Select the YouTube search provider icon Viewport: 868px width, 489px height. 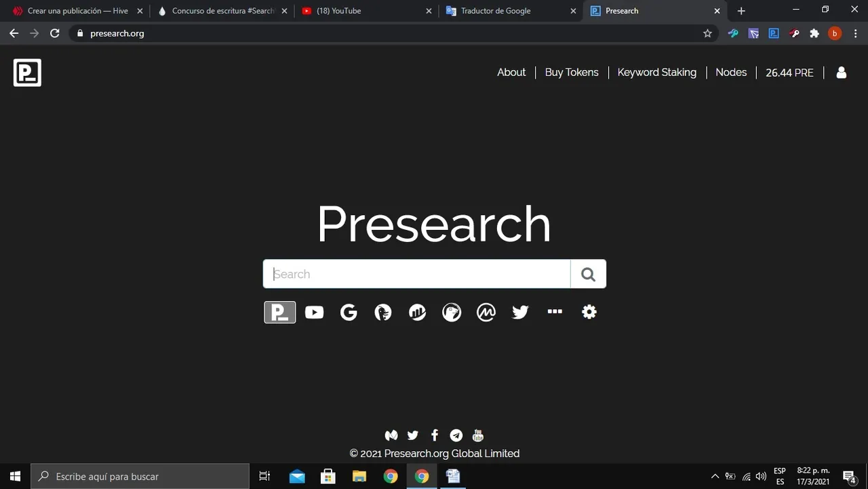pyautogui.click(x=315, y=312)
